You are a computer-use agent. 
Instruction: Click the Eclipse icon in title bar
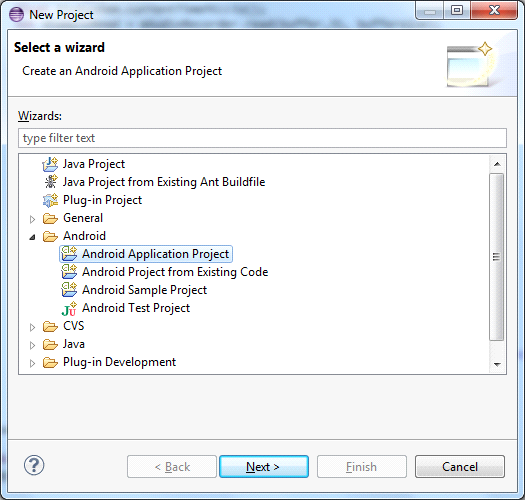pos(16,14)
